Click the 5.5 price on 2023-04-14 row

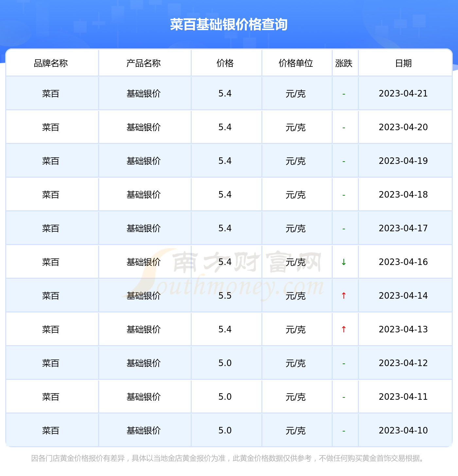coord(225,296)
